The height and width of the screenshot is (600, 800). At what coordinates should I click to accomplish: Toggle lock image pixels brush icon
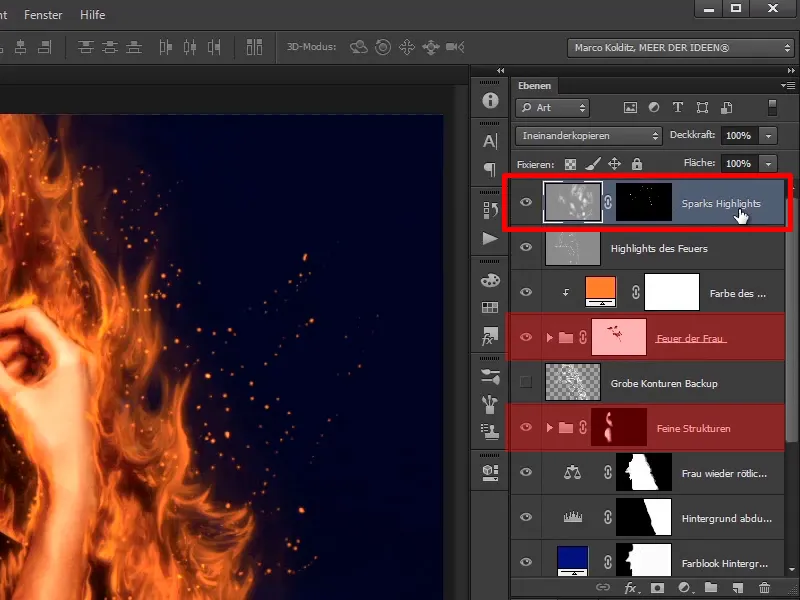point(592,164)
